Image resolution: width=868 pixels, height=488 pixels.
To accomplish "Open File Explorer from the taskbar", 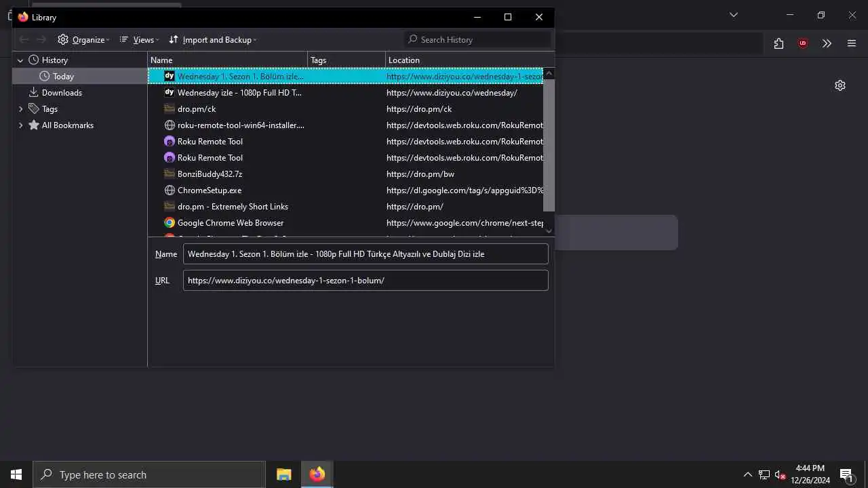I will pos(284,474).
